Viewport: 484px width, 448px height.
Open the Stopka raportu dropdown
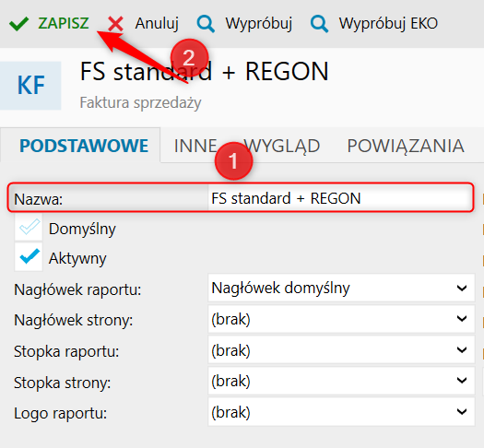pos(341,350)
